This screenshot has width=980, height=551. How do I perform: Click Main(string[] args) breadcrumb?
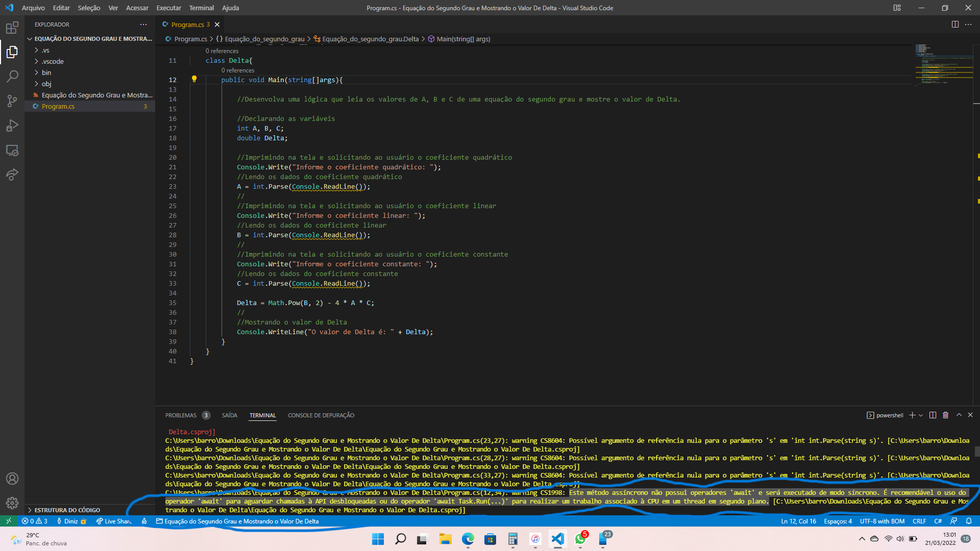(459, 39)
